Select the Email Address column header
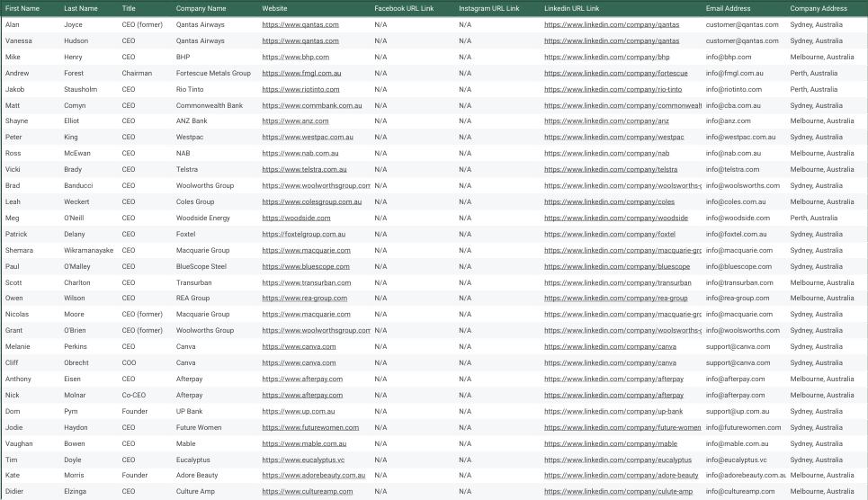Screen dimensions: 868x500 (x=728, y=8)
